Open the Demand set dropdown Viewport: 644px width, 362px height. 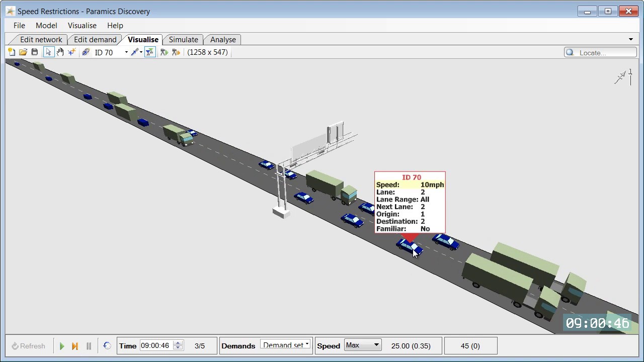286,345
